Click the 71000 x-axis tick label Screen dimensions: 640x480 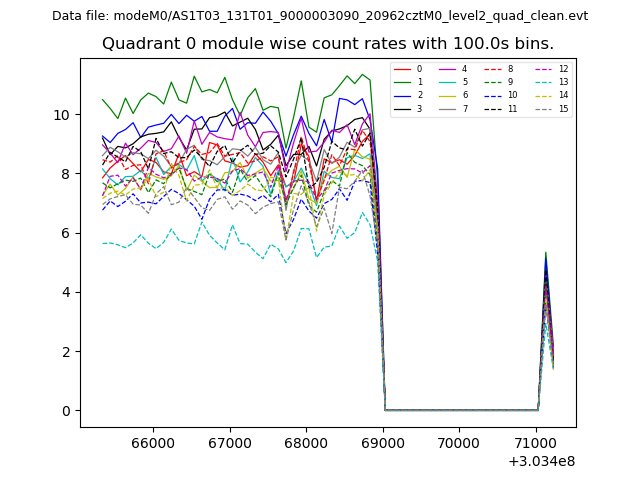[x=536, y=442]
